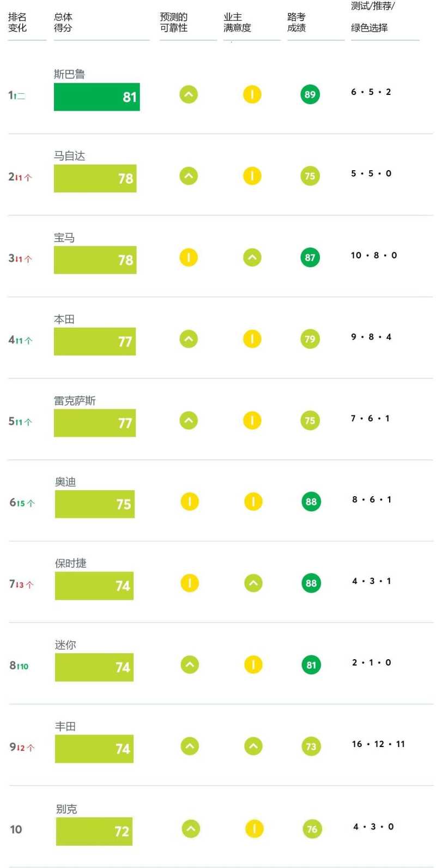Image resolution: width=436 pixels, height=868 pixels.
Task: Click the 排名变化 column header
Action: coord(17,23)
